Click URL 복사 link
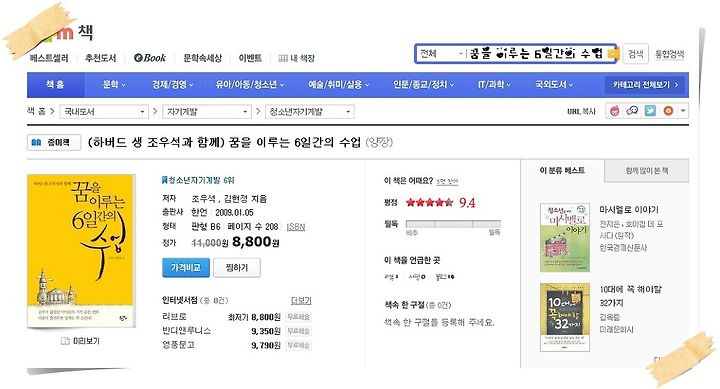The width and height of the screenshot is (720, 389). tap(581, 111)
